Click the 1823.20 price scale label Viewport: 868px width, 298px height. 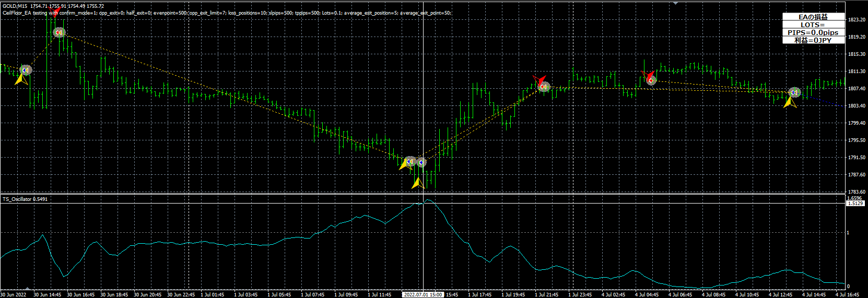(857, 20)
